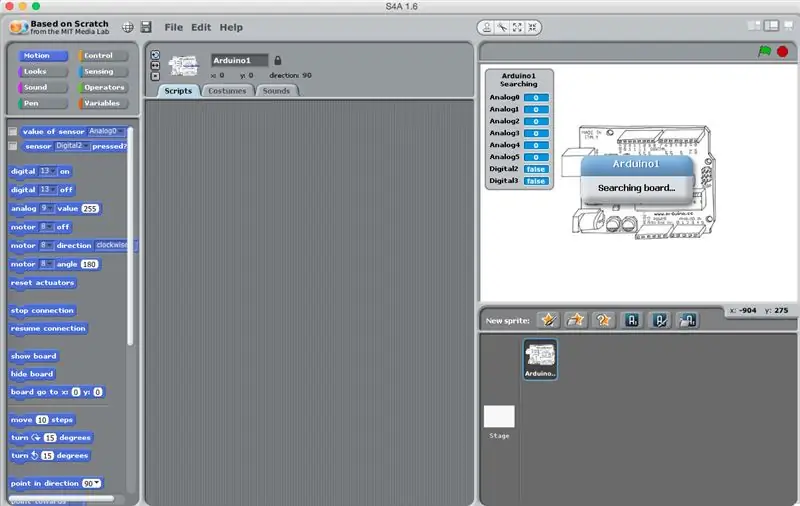
Task: Select the Sensing block category
Action: coord(103,71)
